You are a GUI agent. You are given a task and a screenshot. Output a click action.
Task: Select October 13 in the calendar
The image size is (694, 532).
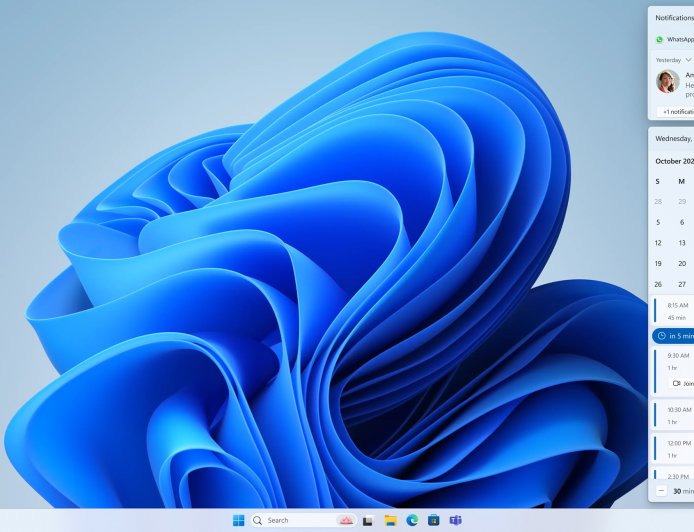click(682, 243)
